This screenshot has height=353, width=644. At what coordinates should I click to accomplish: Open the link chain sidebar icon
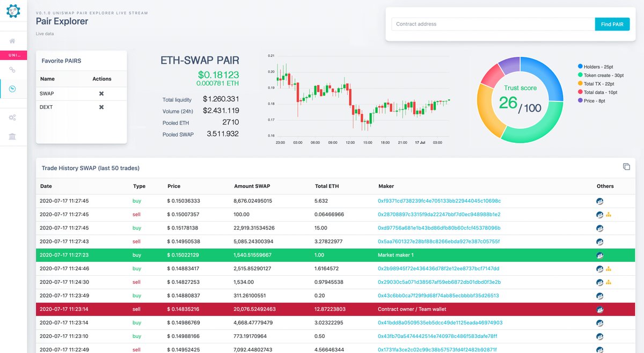[12, 70]
